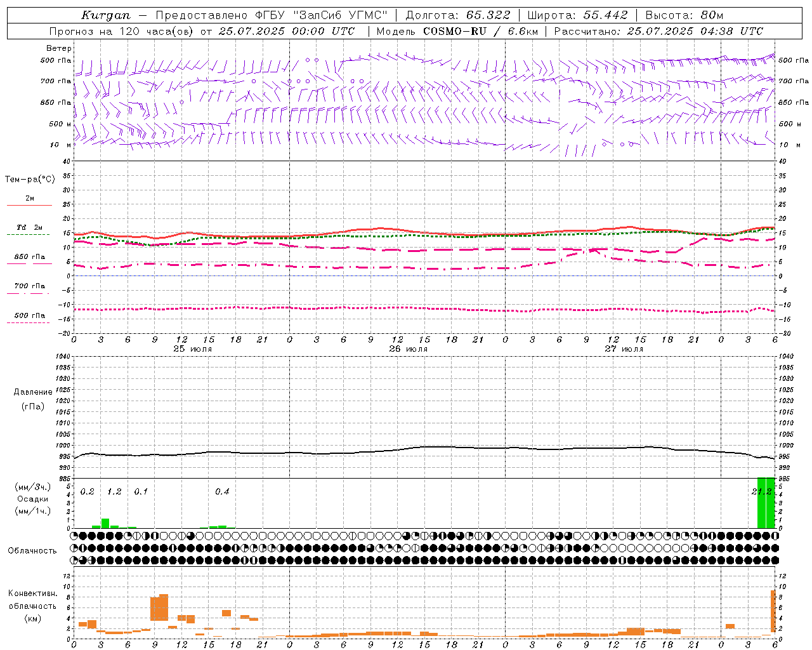
Task: Click the 0.2 precipitation total value
Action: coord(87,491)
